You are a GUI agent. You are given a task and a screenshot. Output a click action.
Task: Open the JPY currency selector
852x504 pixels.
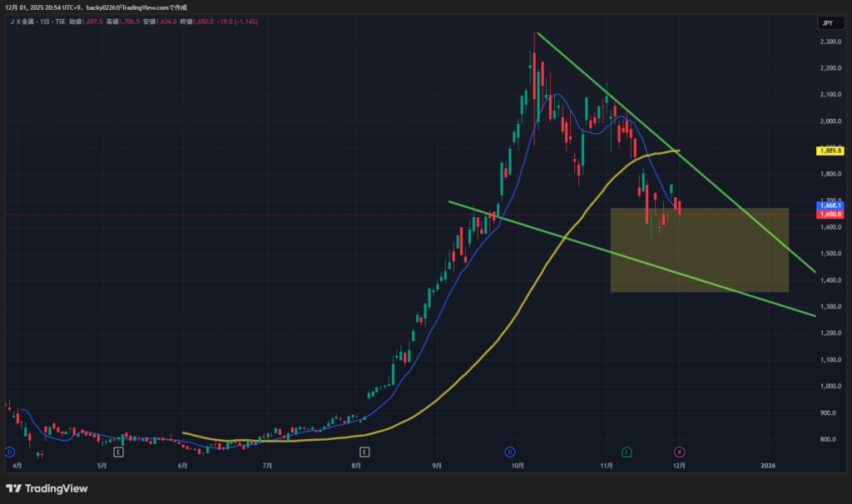tap(827, 22)
